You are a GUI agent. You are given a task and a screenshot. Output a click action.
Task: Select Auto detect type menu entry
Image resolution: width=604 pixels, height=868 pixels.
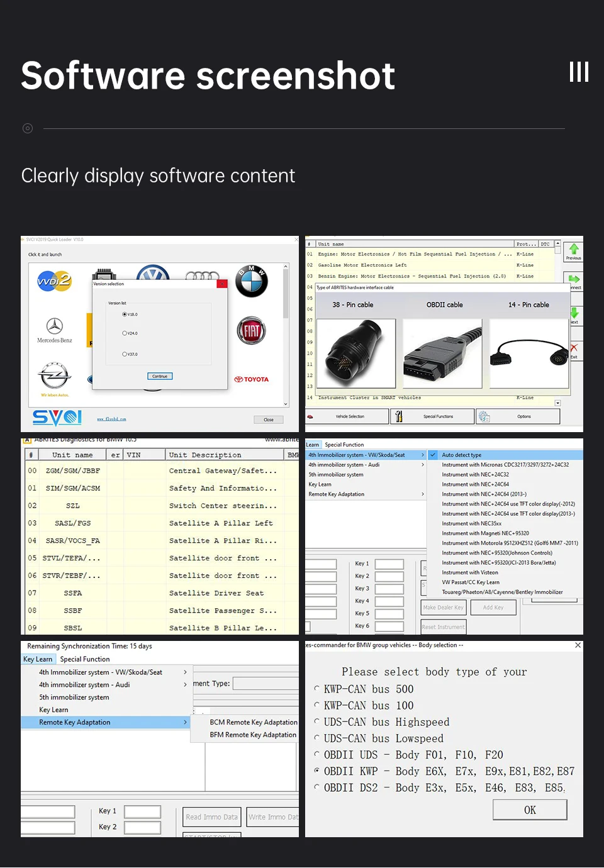(x=505, y=455)
